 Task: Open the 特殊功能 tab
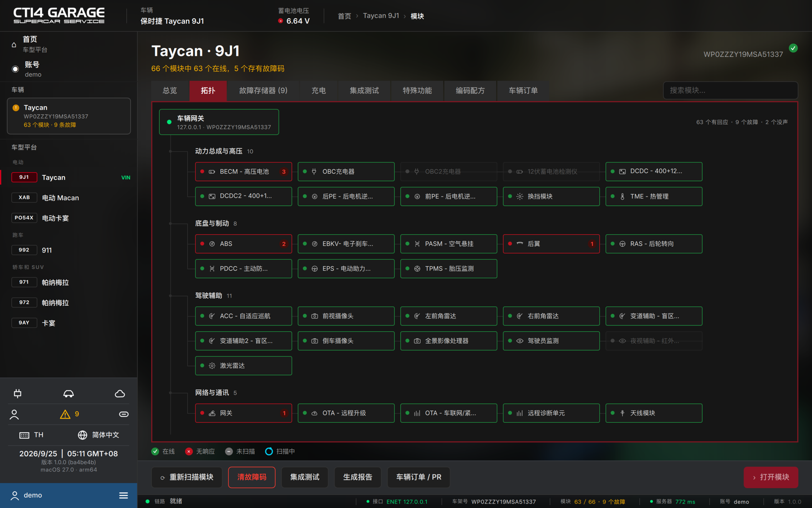click(x=417, y=91)
